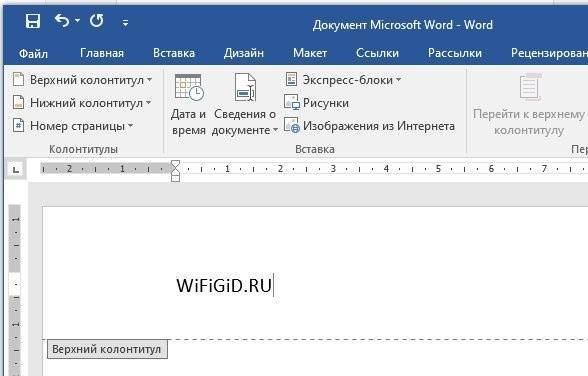Open the Рецензирование tab
The width and height of the screenshot is (588, 376).
tap(549, 53)
